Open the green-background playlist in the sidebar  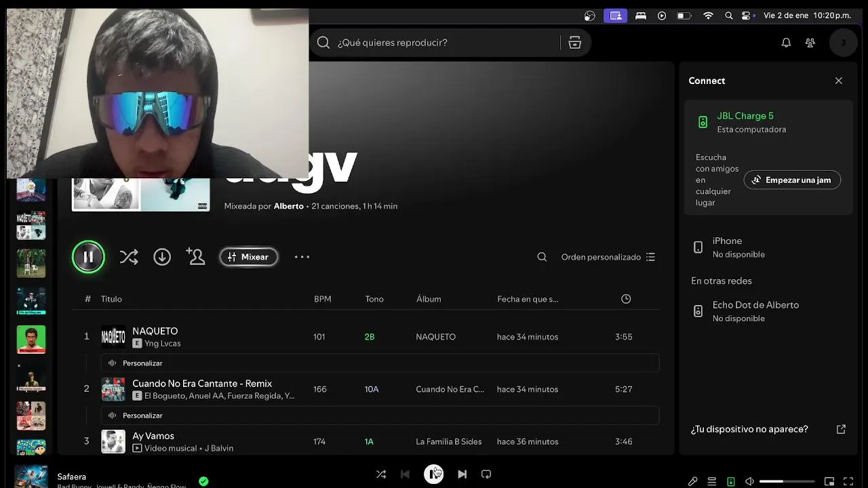point(31,340)
